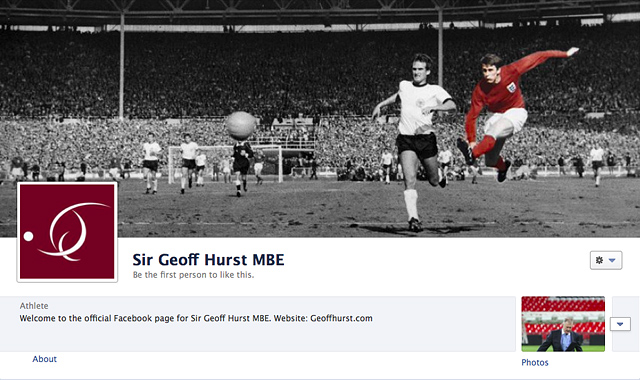Screen dimensions: 640x380
Task: Click the white swirl symbol in the profile logo
Action: (x=73, y=231)
